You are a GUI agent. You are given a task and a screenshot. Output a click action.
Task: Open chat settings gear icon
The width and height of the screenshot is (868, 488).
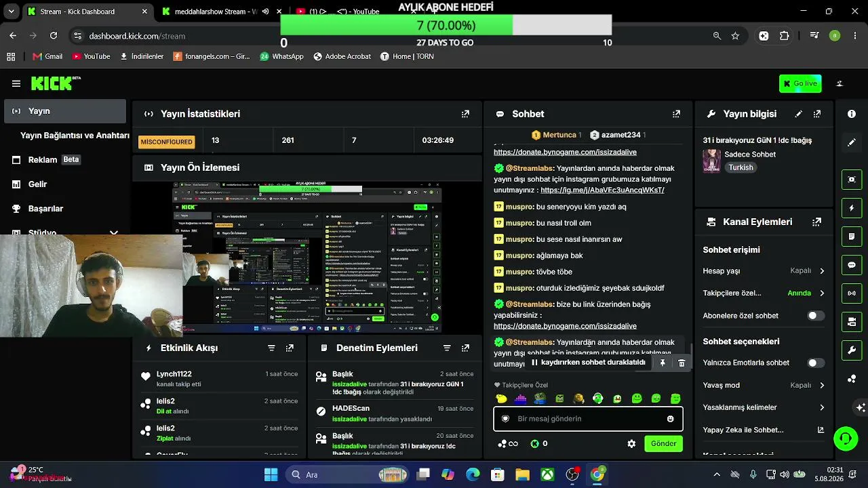[x=631, y=444]
